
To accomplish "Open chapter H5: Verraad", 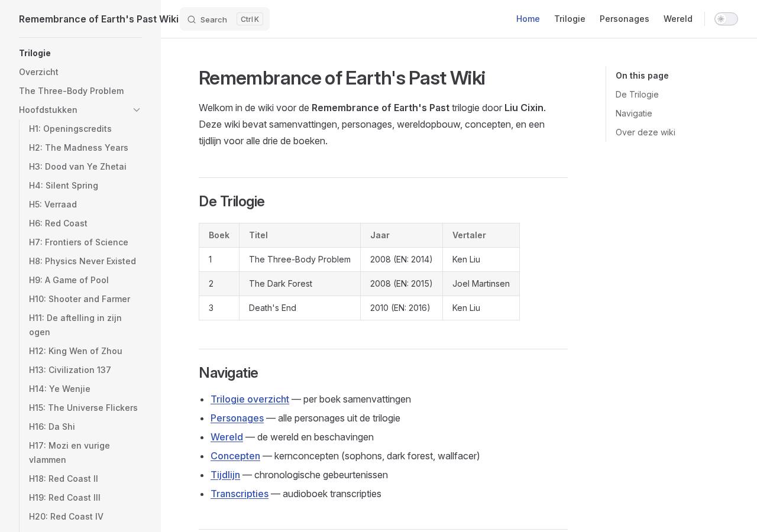I will pyautogui.click(x=53, y=205).
